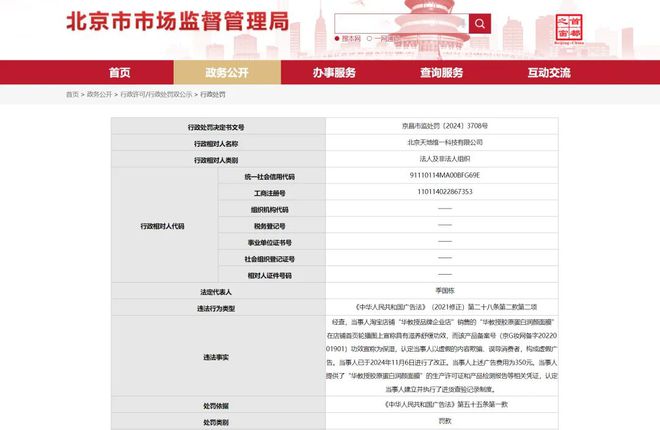Click the 事业单位证书号 label cell

[271, 242]
